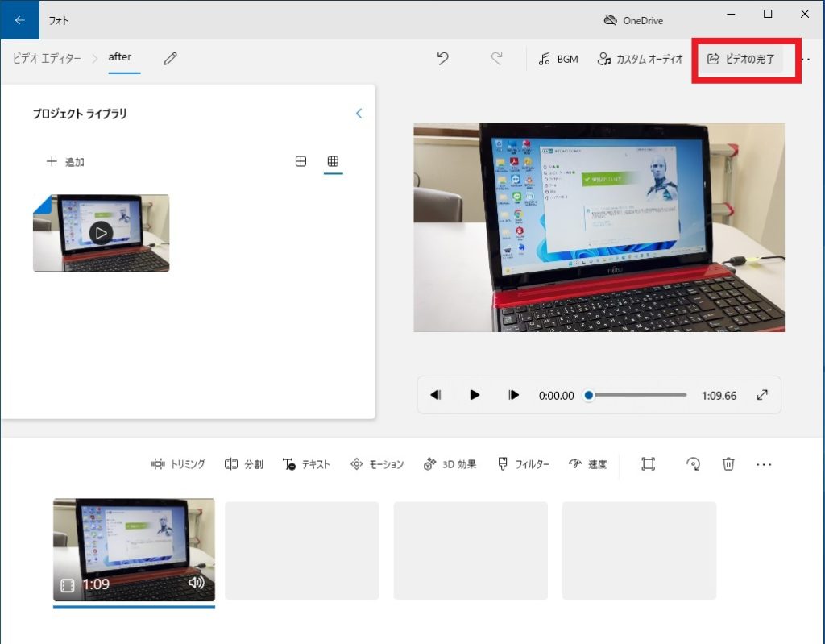Image resolution: width=825 pixels, height=644 pixels.
Task: Expand preview to full screen
Action: 762,395
